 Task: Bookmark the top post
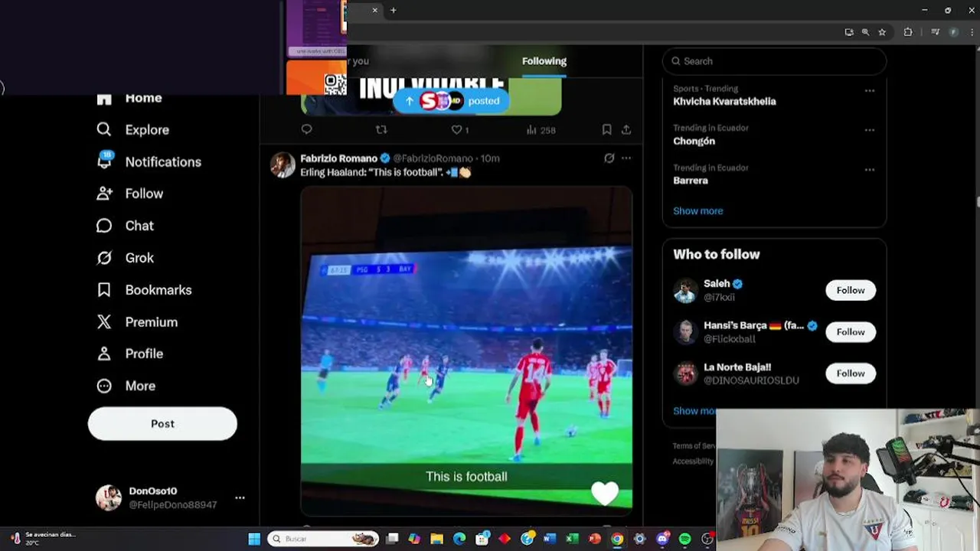[606, 129]
